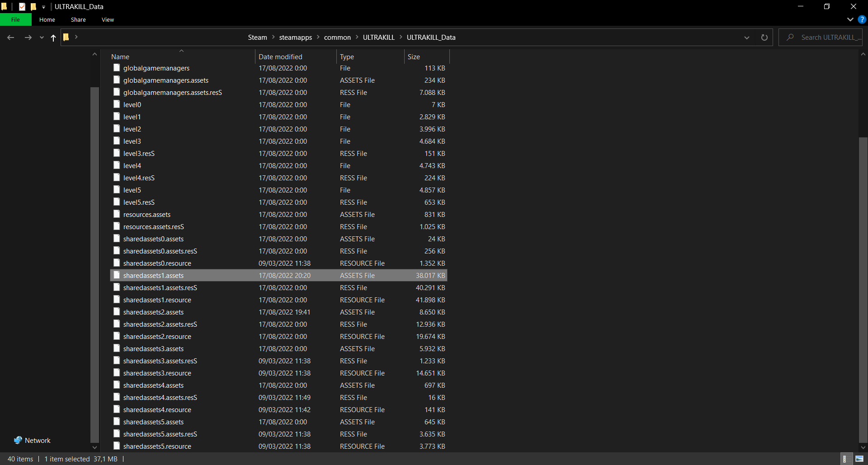The image size is (868, 465).
Task: Select the resources.assets.resS file icon
Action: coord(117,226)
